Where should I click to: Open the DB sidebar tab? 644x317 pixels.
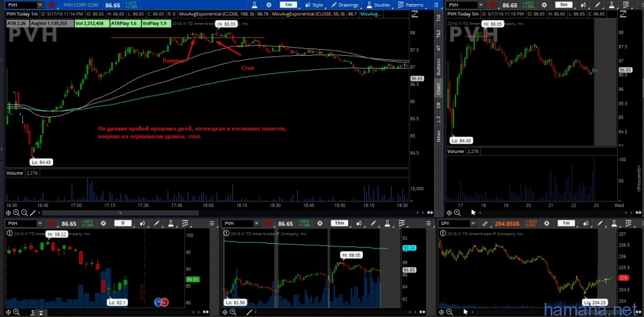439,105
